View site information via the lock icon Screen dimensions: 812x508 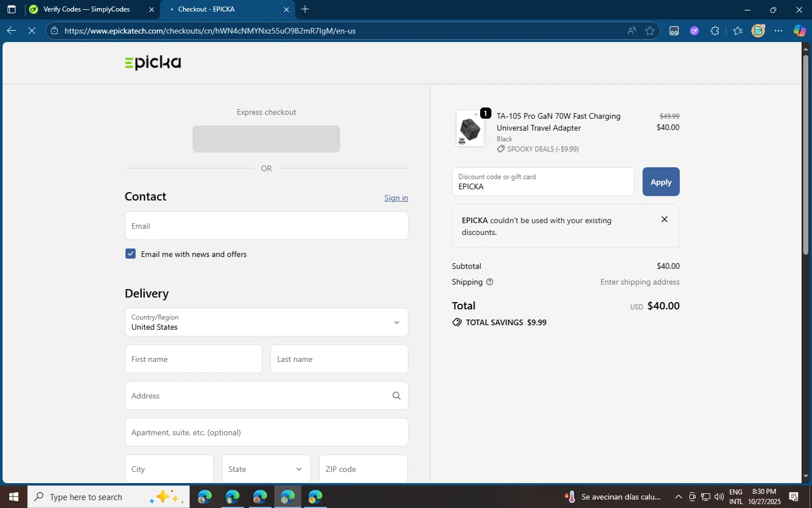click(54, 31)
